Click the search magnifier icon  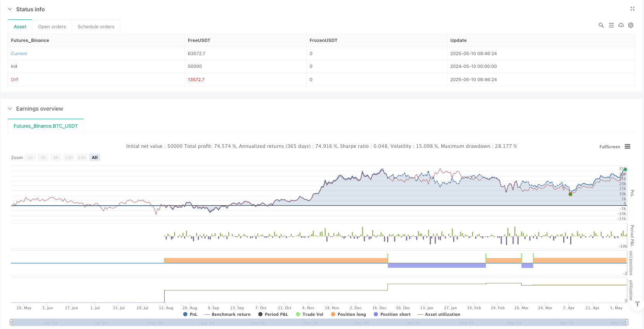click(x=601, y=25)
